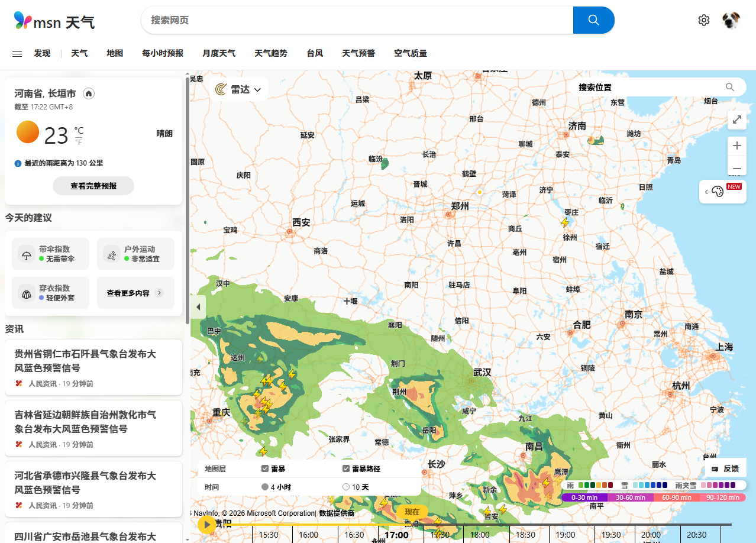The width and height of the screenshot is (756, 543).
Task: Open the settings gear icon
Action: point(703,20)
